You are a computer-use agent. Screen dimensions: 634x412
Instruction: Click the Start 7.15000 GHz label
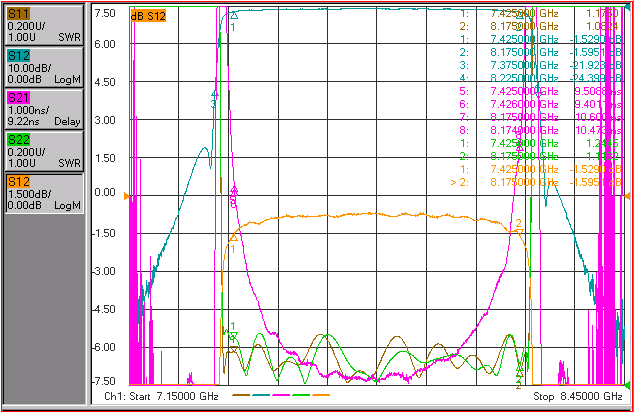161,396
